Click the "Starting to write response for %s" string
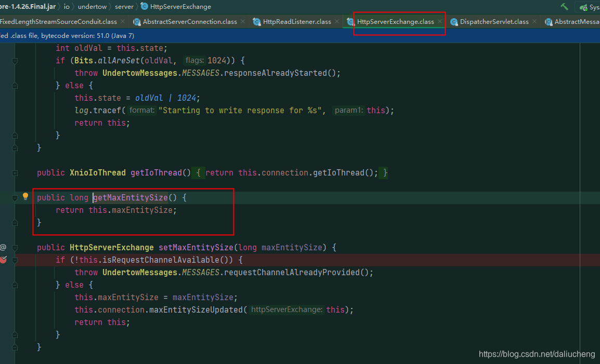This screenshot has height=364, width=600. 240,110
